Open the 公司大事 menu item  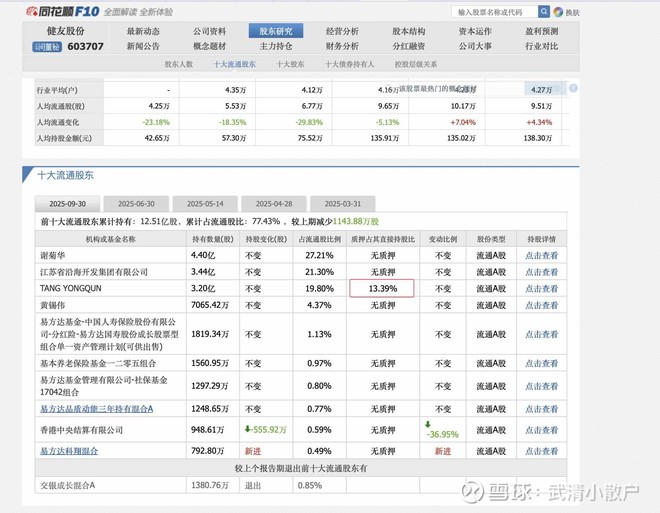pyautogui.click(x=475, y=46)
